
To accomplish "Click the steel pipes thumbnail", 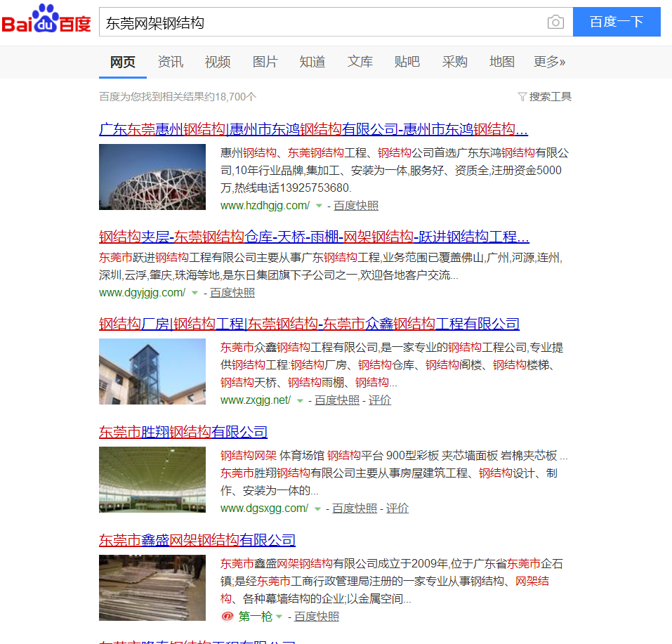I will point(152,588).
